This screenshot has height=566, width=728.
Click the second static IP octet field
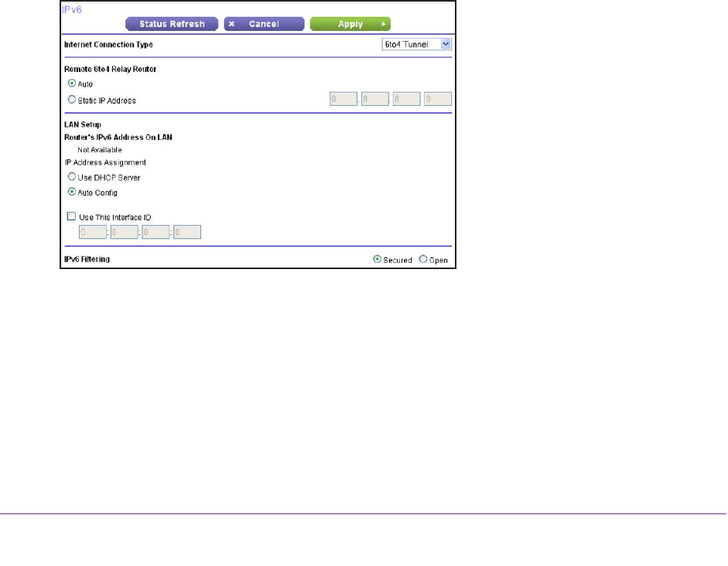tap(375, 99)
